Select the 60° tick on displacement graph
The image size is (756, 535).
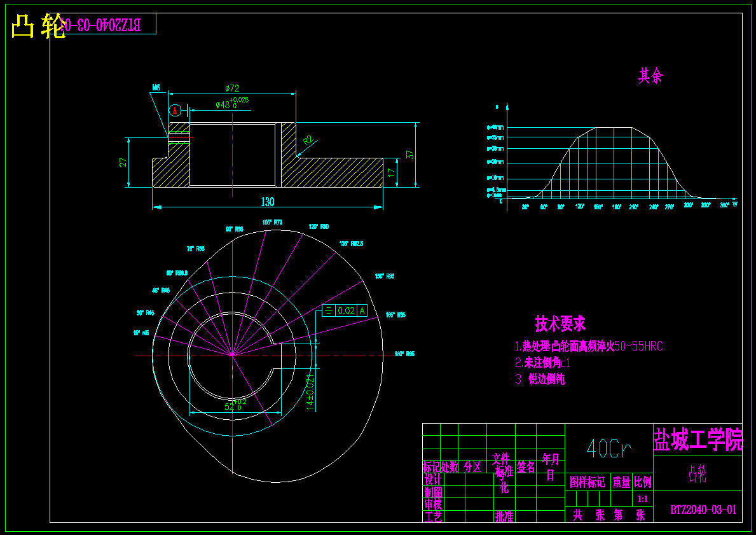click(x=544, y=206)
